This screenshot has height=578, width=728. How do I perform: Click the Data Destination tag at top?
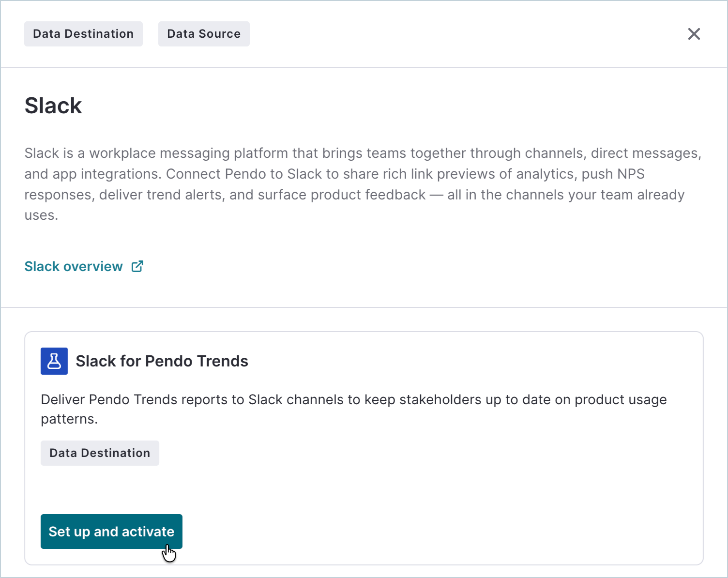[83, 34]
